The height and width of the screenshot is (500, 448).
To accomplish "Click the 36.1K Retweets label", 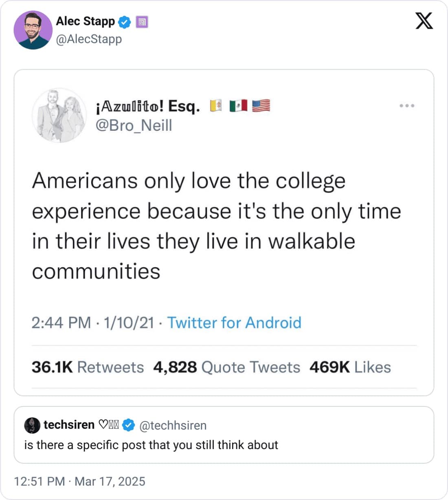I will pyautogui.click(x=88, y=367).
